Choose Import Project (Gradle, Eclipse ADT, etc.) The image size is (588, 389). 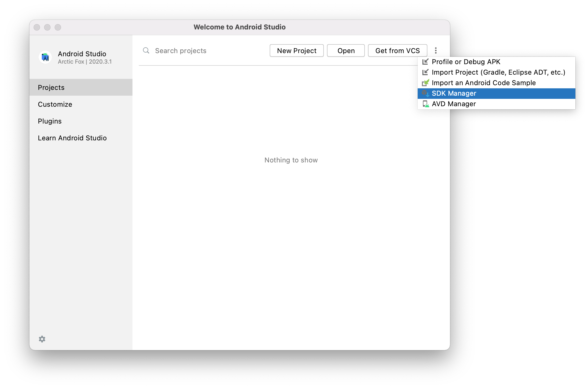(x=496, y=72)
